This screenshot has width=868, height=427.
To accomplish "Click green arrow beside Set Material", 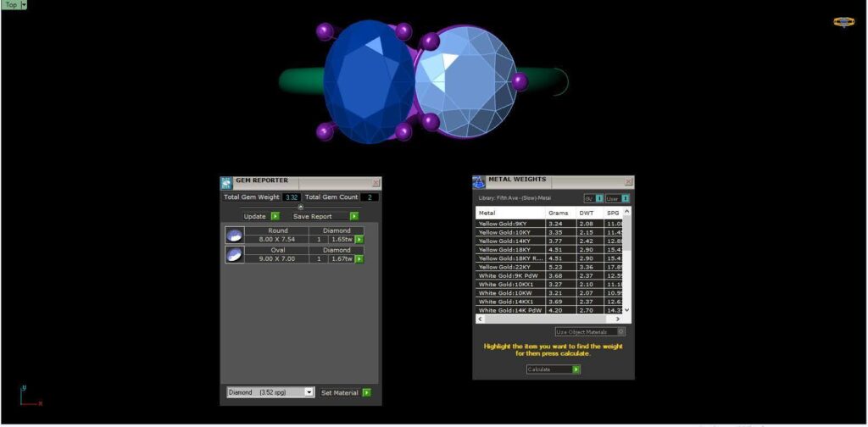I will (x=366, y=393).
